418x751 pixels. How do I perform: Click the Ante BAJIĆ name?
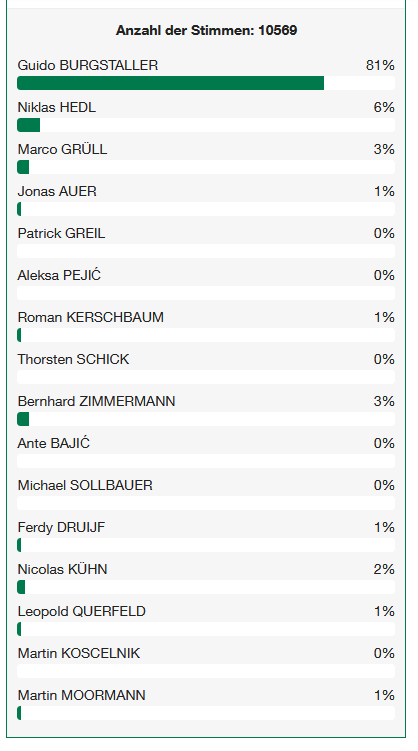pos(54,443)
